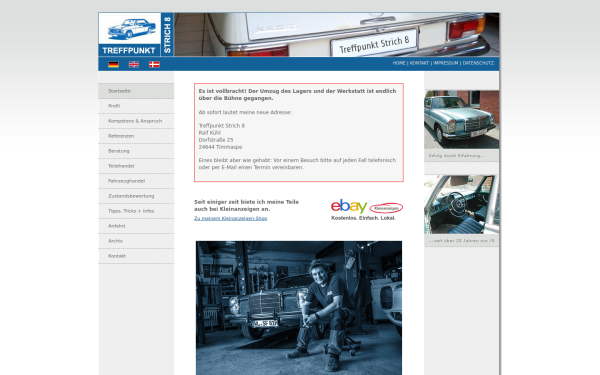The height and width of the screenshot is (375, 600).
Task: Go to the Profil page
Action: point(136,106)
